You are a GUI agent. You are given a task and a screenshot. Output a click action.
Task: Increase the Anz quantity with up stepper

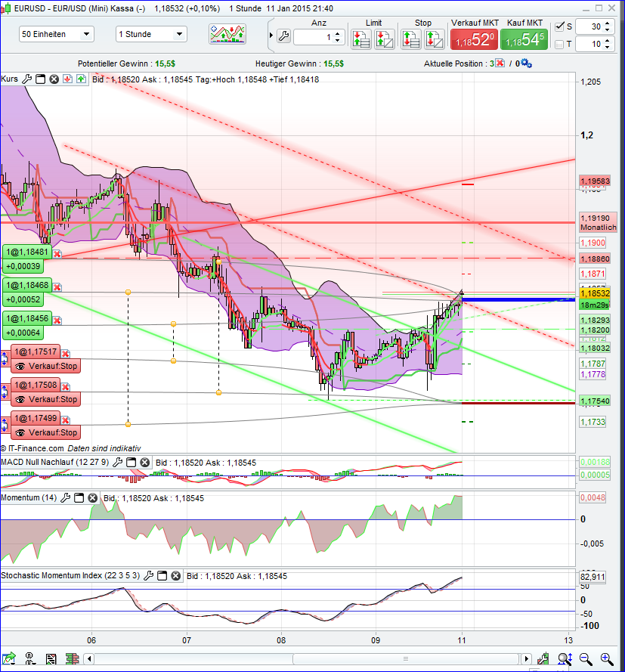[x=337, y=35]
